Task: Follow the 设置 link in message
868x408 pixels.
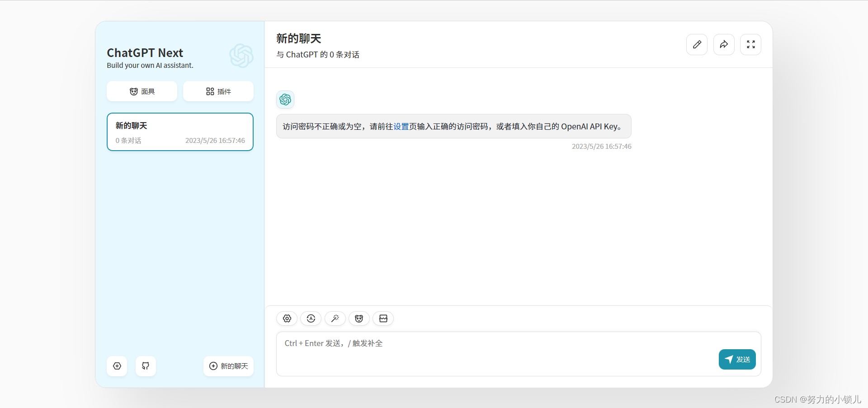Action: pyautogui.click(x=401, y=127)
